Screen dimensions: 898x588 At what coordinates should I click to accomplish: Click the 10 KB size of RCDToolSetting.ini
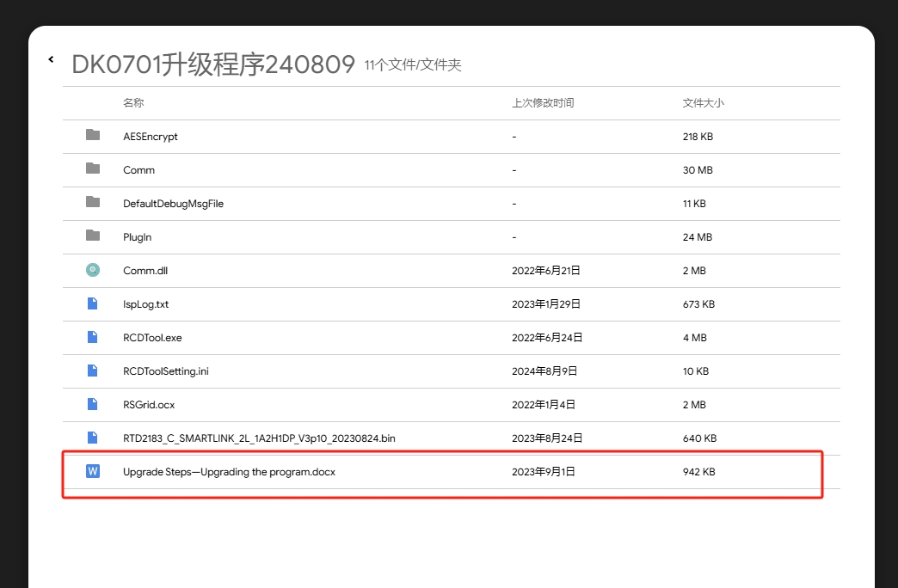point(696,371)
